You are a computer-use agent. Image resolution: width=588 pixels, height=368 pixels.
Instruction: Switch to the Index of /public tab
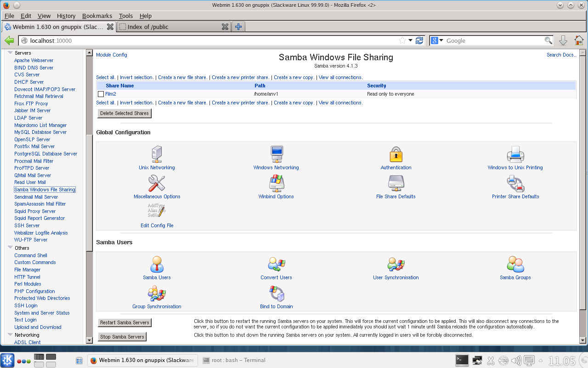point(174,27)
